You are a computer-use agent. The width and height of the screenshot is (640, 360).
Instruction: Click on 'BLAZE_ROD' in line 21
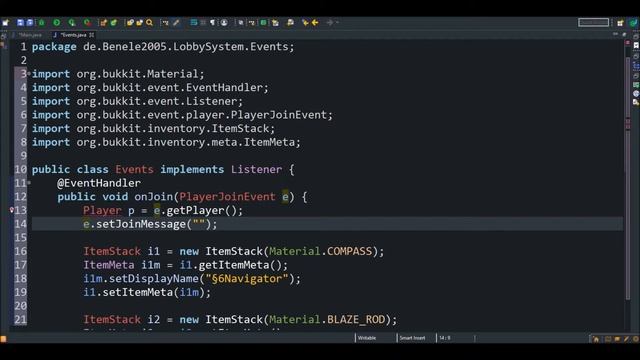(356, 320)
